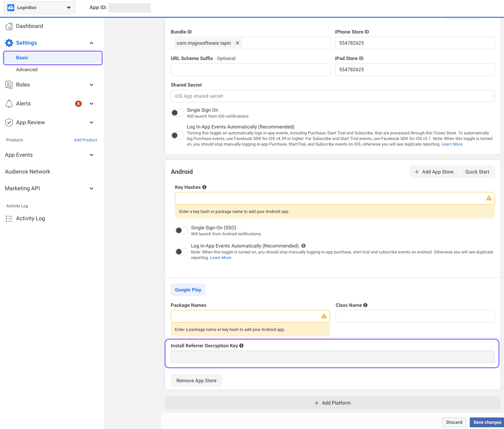
Task: Click the Settings gear icon
Action: click(x=9, y=43)
